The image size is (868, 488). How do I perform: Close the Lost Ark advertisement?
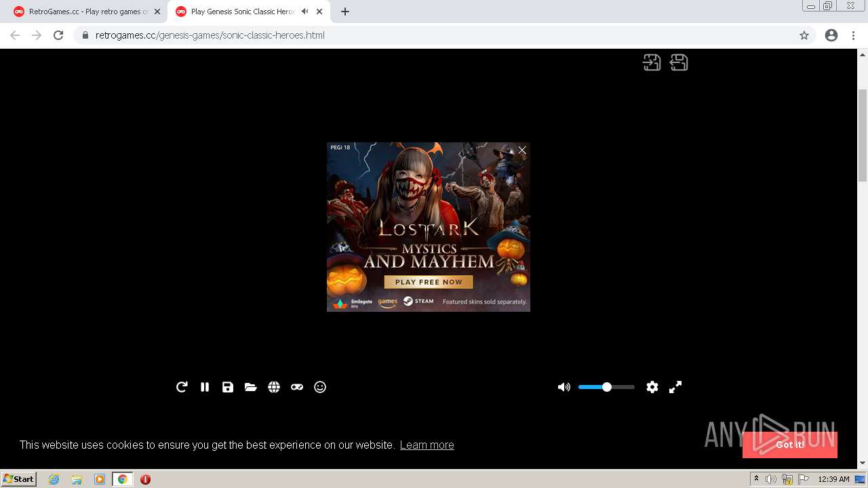[x=522, y=150]
